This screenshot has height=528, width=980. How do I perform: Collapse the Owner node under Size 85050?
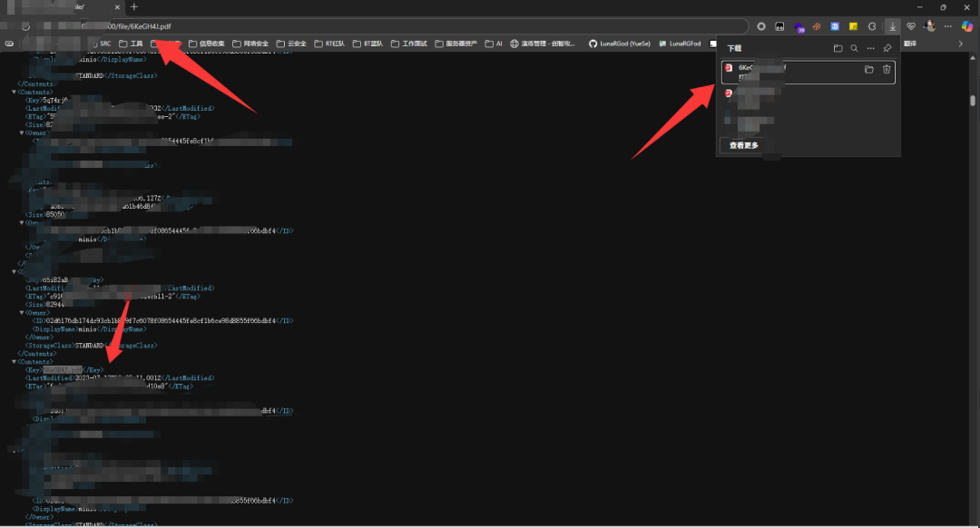pyautogui.click(x=22, y=222)
